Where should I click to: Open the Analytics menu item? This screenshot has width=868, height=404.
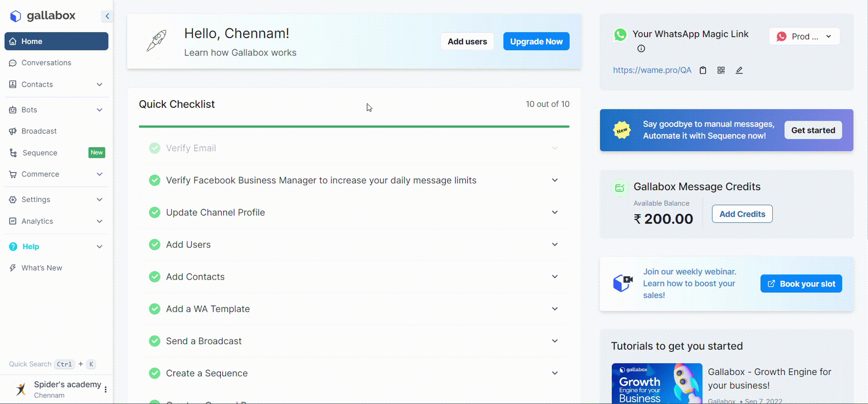[x=56, y=221]
